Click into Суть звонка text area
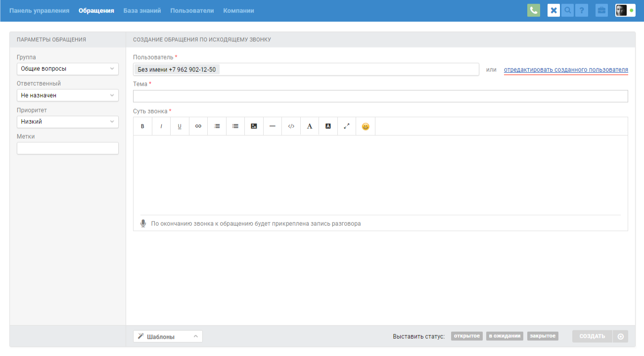 click(x=380, y=175)
